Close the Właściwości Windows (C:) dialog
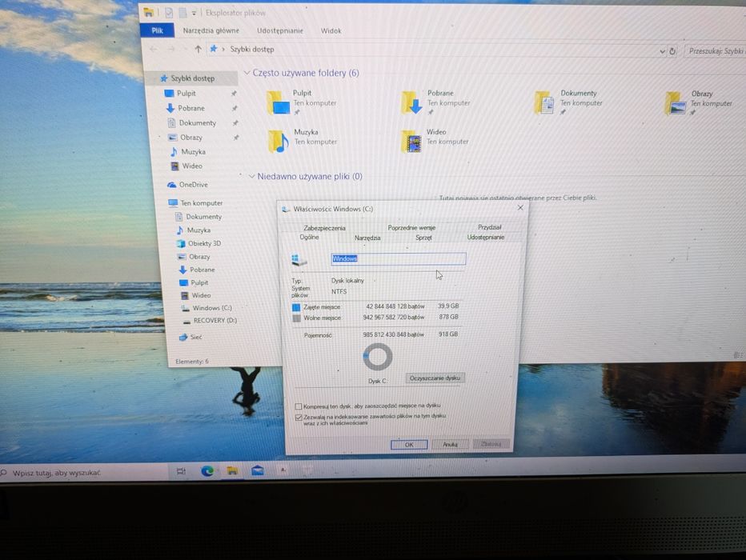 (x=520, y=208)
